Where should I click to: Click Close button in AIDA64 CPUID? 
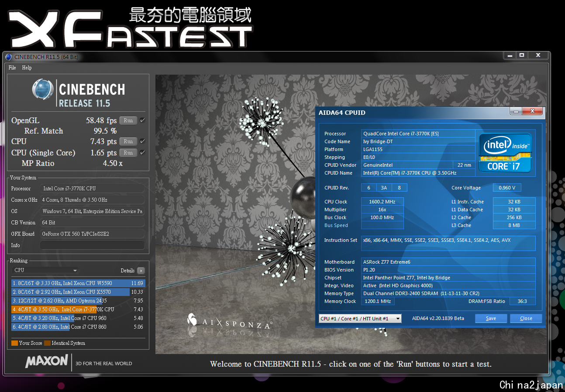(x=526, y=319)
